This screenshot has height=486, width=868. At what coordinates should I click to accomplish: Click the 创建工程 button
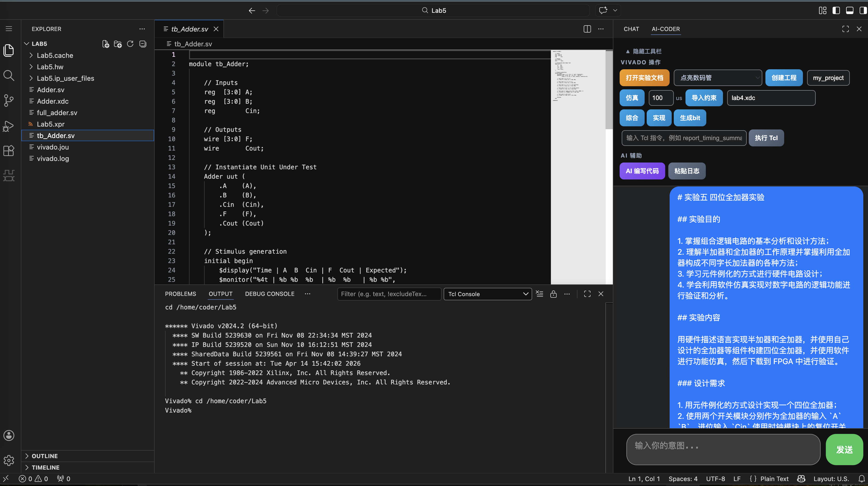(x=784, y=78)
